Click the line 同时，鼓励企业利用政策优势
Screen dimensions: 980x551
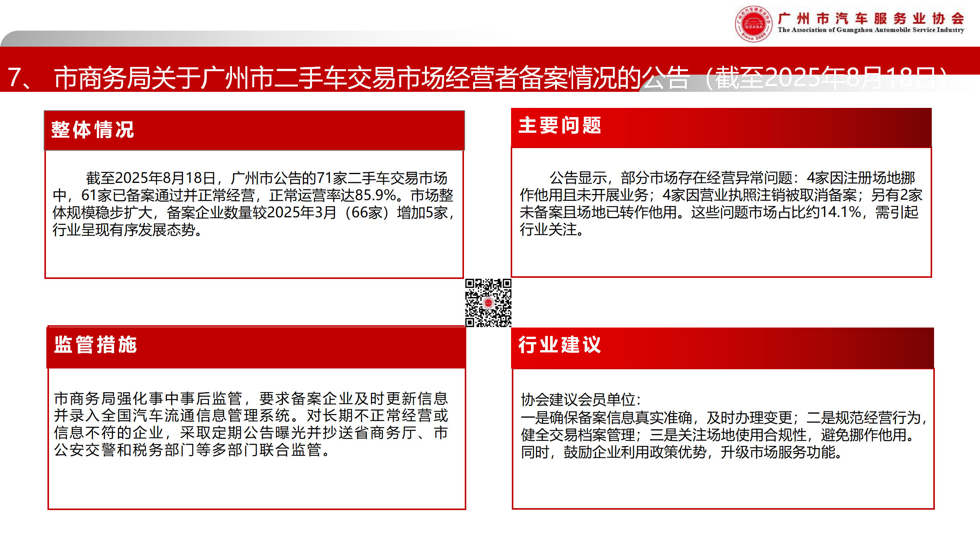[682, 452]
